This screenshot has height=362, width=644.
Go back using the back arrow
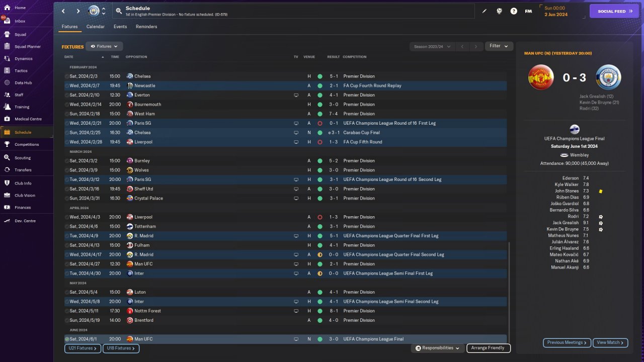[x=63, y=11]
